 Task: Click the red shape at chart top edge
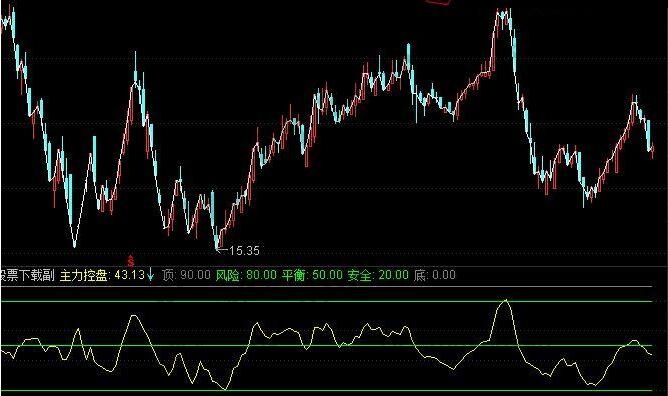[438, 2]
